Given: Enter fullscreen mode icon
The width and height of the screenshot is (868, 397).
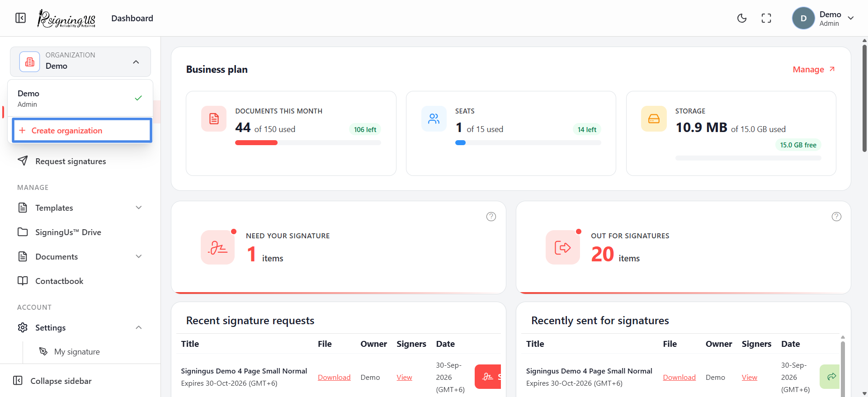Looking at the screenshot, I should click(x=766, y=18).
